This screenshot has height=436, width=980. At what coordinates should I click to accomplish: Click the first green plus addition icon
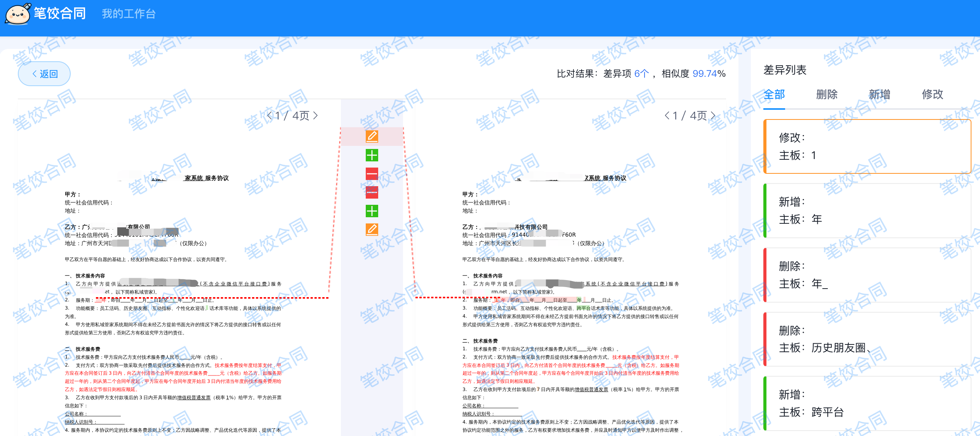372,155
